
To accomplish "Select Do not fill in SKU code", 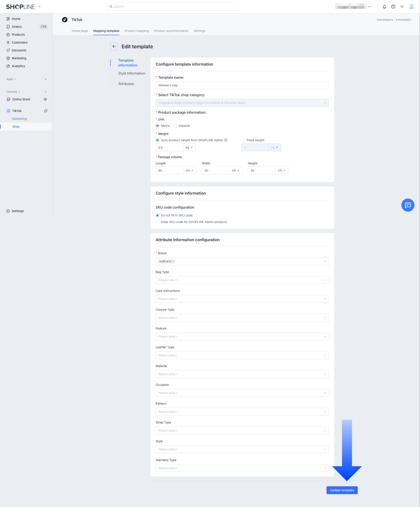I will pos(158,215).
